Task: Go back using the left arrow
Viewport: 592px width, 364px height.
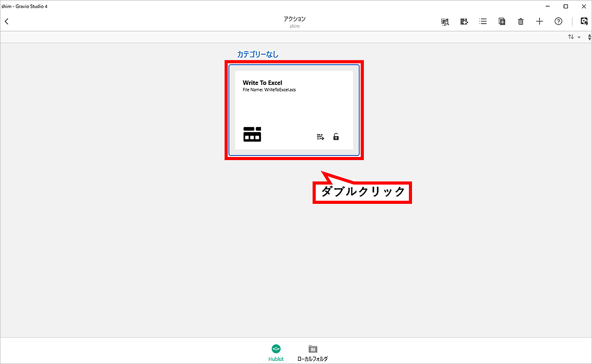Action: tap(7, 21)
